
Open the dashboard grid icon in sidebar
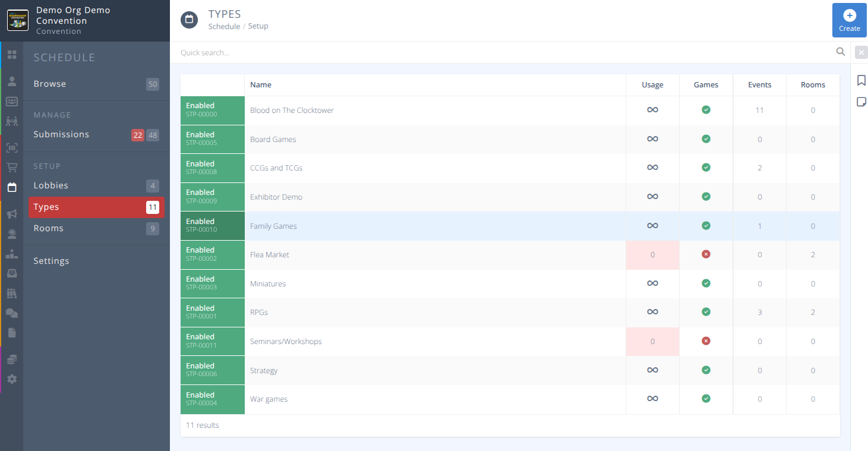[12, 54]
